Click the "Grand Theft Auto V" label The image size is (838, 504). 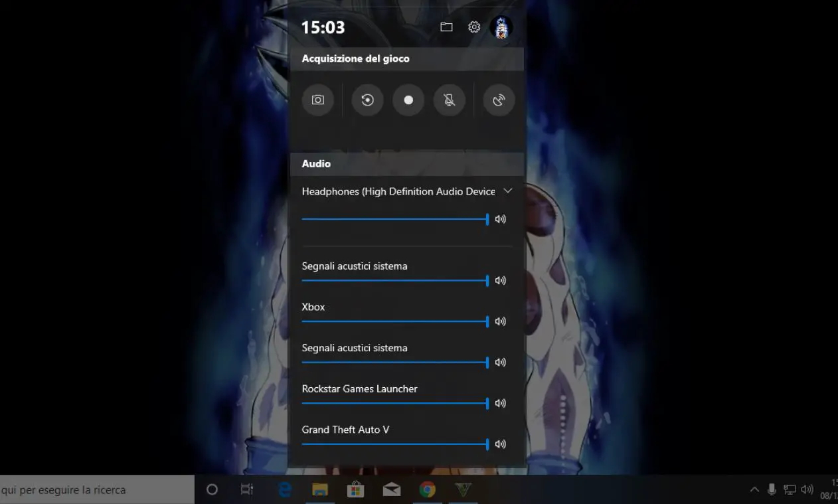[x=345, y=430]
